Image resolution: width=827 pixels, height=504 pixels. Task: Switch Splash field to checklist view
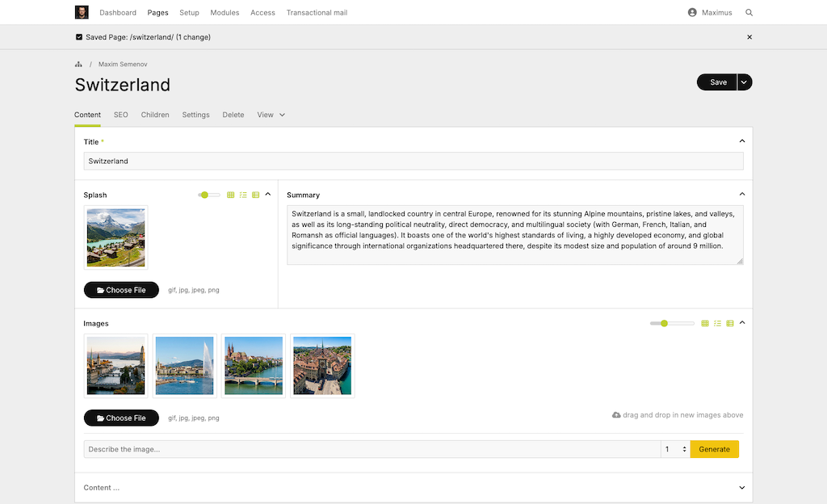[x=243, y=195]
